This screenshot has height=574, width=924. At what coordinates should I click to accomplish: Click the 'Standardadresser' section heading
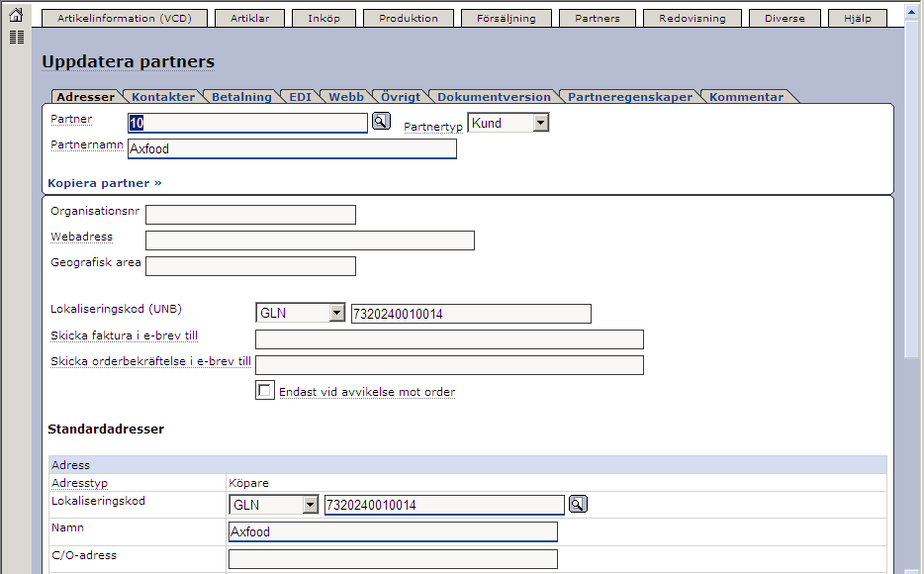coord(106,430)
